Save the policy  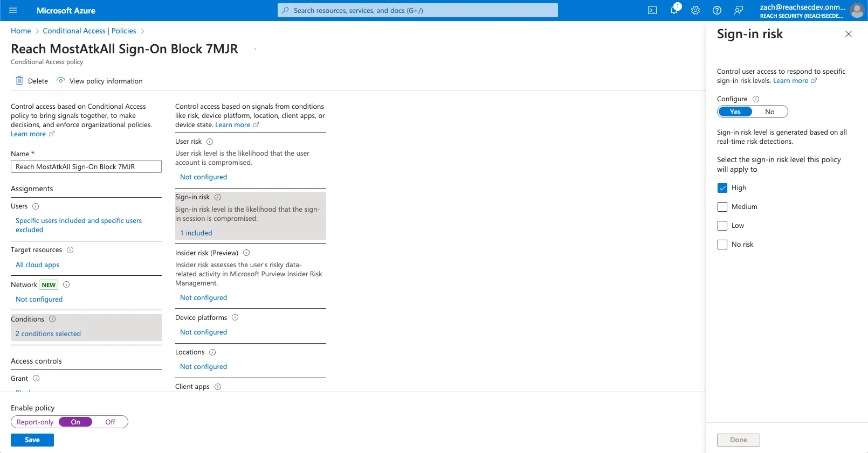[32, 440]
